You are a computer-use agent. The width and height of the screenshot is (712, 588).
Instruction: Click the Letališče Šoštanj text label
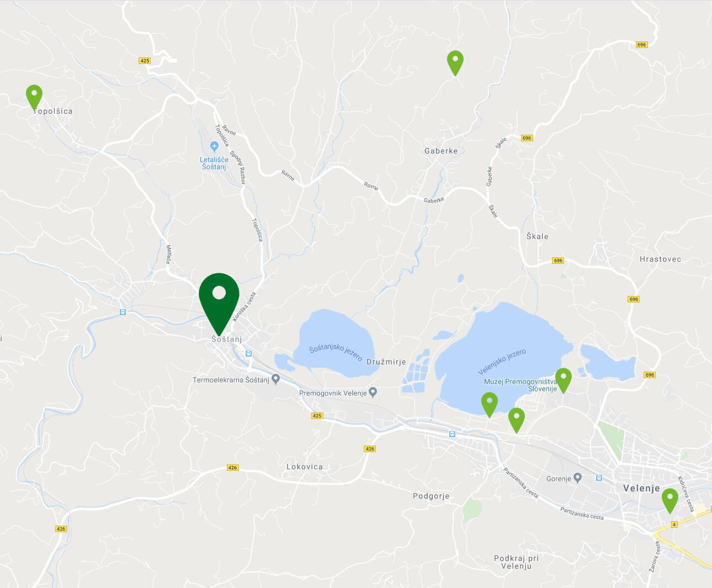point(214,163)
